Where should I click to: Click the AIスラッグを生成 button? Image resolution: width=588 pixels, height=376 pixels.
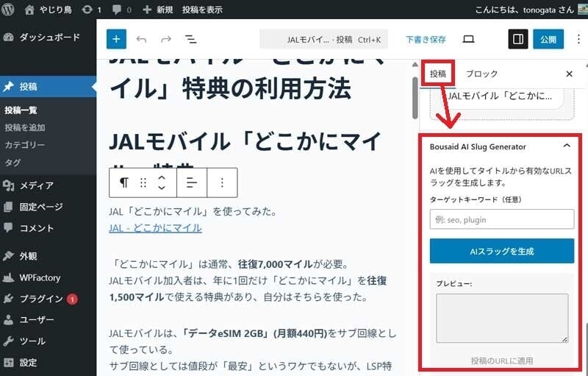pyautogui.click(x=502, y=251)
